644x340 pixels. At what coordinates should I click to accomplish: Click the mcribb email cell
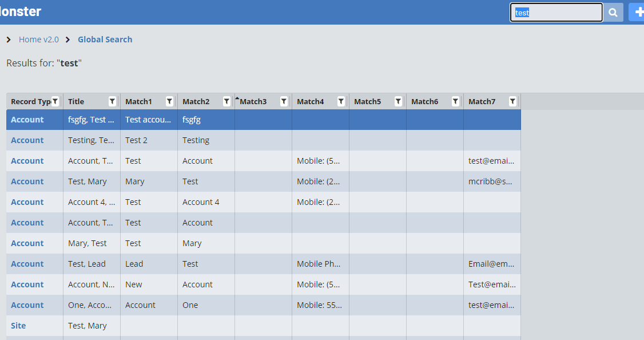(491, 181)
